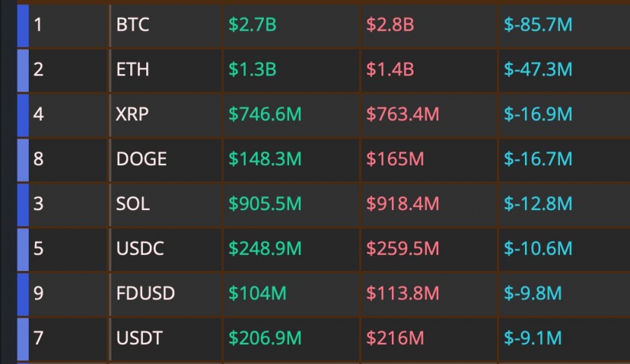This screenshot has width=630, height=364.
Task: Click rank number 8 in DOGE row
Action: tap(38, 159)
